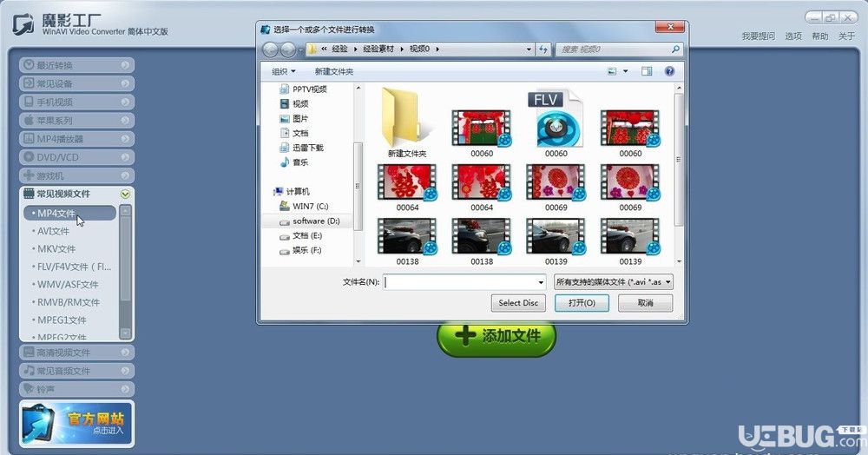
Task: Expand the 铃声 category
Action: pyautogui.click(x=76, y=389)
